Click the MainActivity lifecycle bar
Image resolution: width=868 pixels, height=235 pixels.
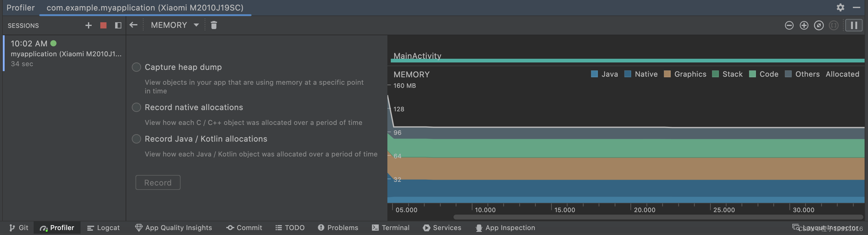[x=628, y=61]
